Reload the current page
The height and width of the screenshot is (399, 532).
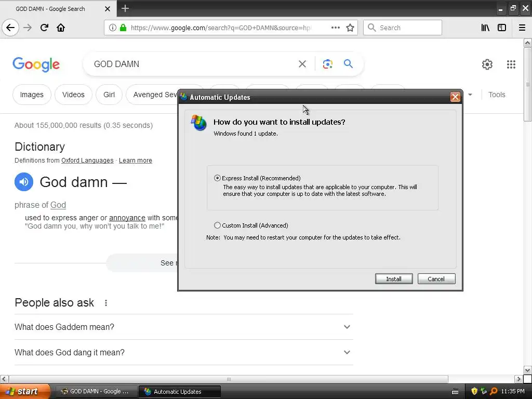(44, 28)
